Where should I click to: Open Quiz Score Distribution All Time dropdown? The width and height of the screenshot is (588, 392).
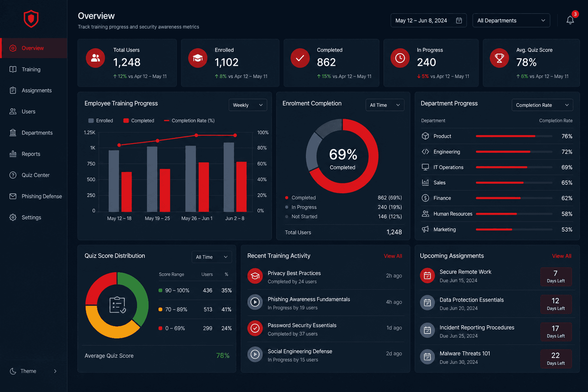pos(212,257)
